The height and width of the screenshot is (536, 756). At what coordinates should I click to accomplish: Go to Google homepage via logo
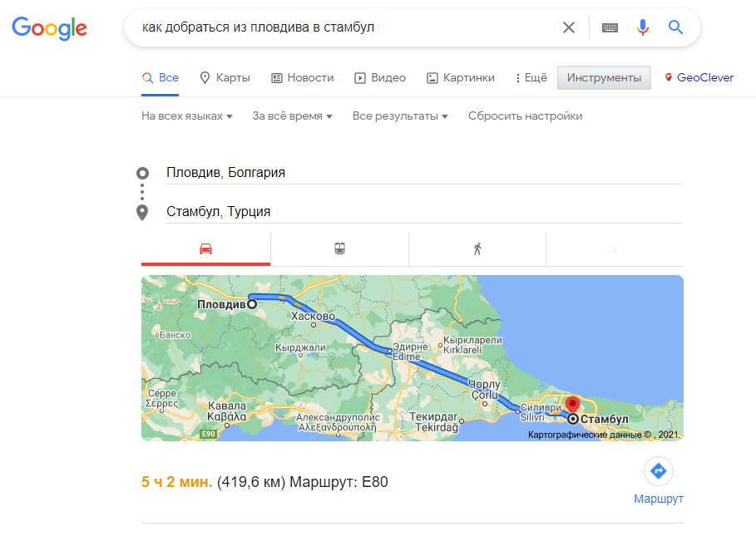tap(50, 28)
